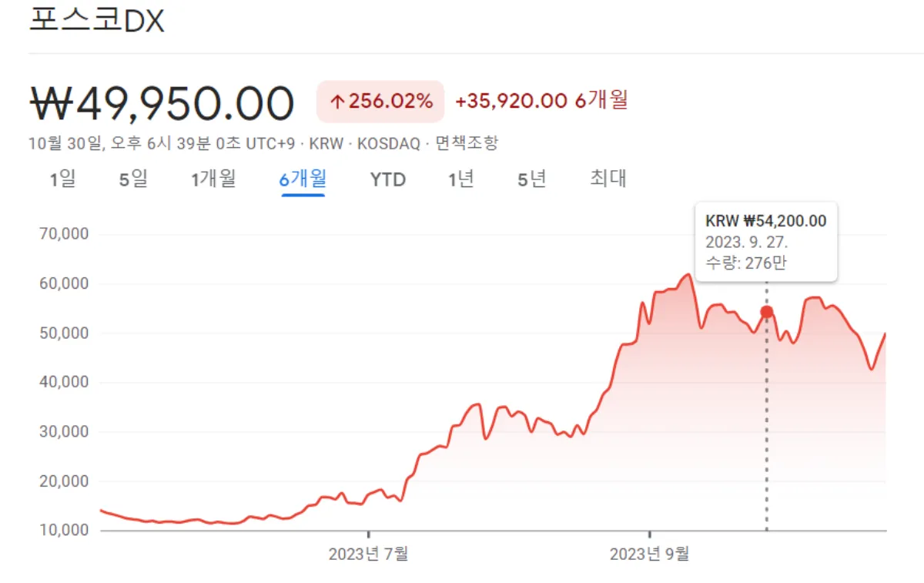Click the 60,000 y-axis label

[x=63, y=283]
